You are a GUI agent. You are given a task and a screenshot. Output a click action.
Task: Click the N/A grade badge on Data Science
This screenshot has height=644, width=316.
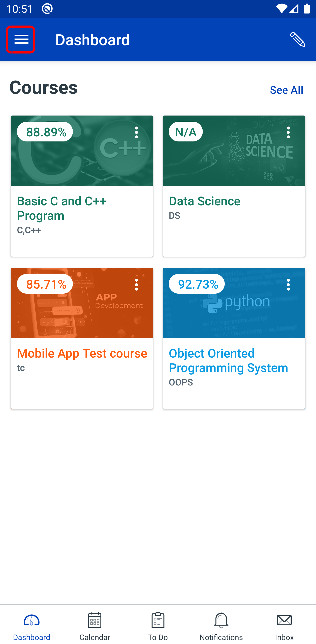point(186,132)
